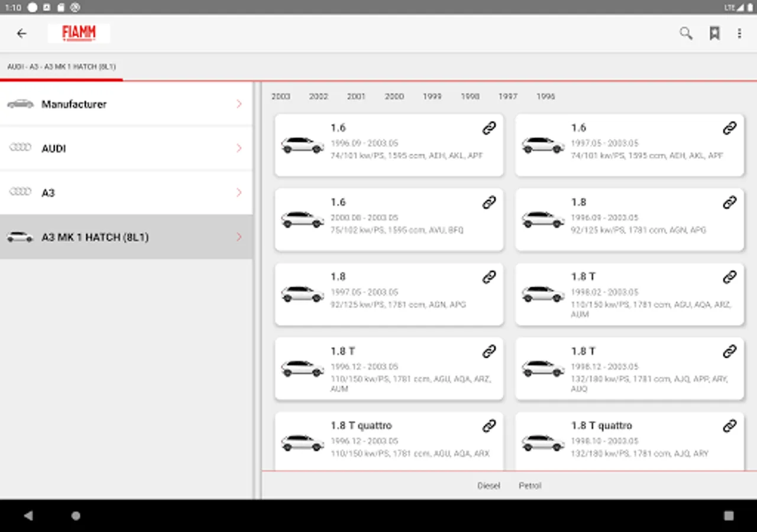Tap link icon on 1.6 2000.08 card
The image size is (757, 532).
(489, 202)
